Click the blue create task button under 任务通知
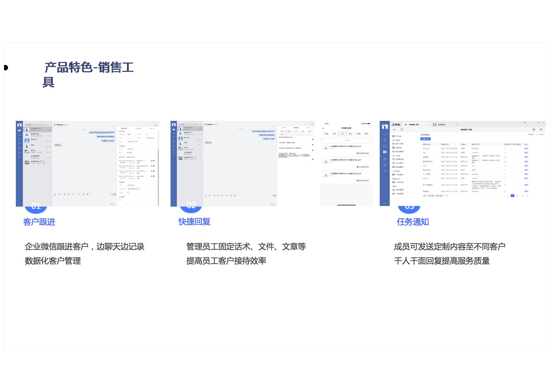Screen dimensions: 555x392 (x=425, y=139)
